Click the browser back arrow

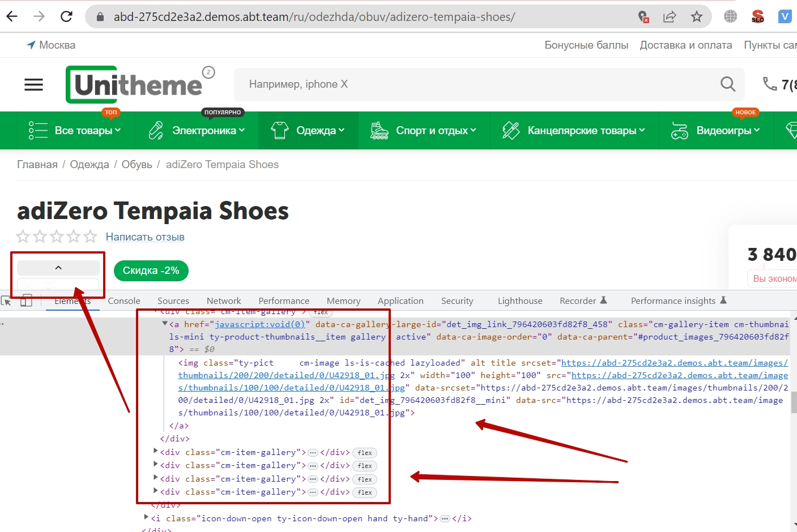click(x=12, y=16)
